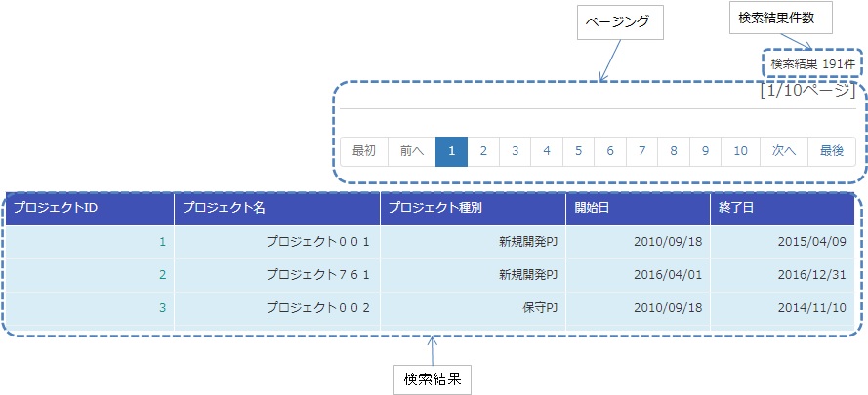Select the プロジェクト００１ cell
The width and height of the screenshot is (868, 395).
click(277, 242)
